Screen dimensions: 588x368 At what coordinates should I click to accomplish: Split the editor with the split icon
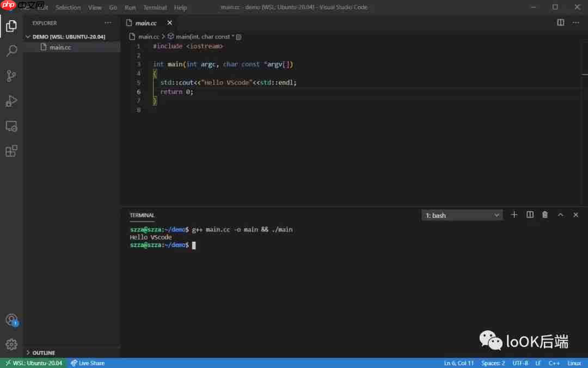pyautogui.click(x=560, y=22)
